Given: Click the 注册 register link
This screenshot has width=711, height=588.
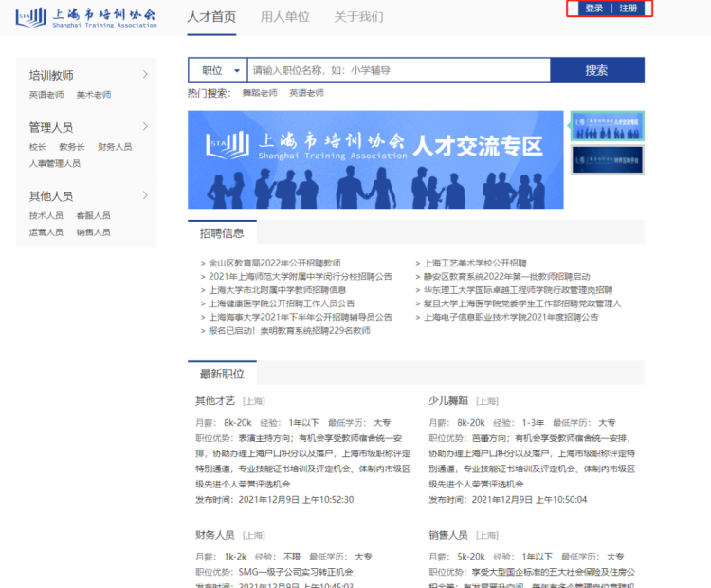Looking at the screenshot, I should pyautogui.click(x=629, y=9).
